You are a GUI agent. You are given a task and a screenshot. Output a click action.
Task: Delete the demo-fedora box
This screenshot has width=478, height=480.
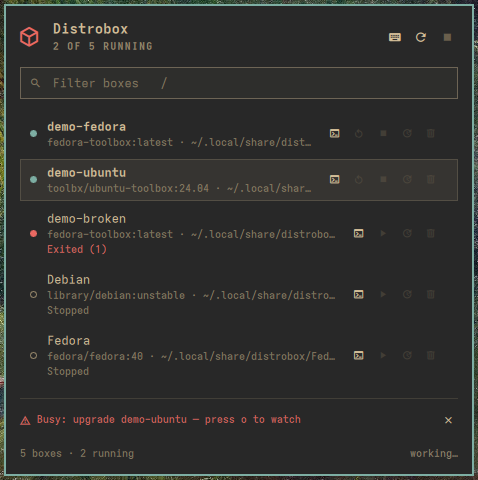(x=431, y=133)
